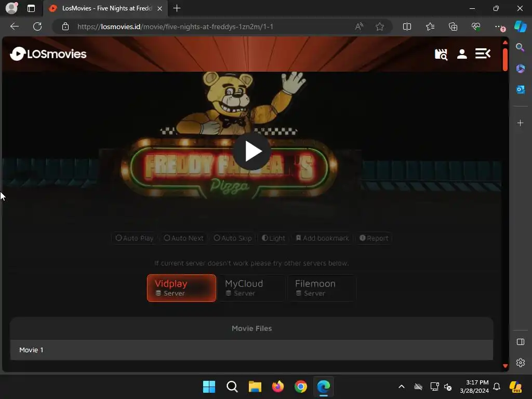Open the sidebar Search tool
532x399 pixels.
(520, 47)
